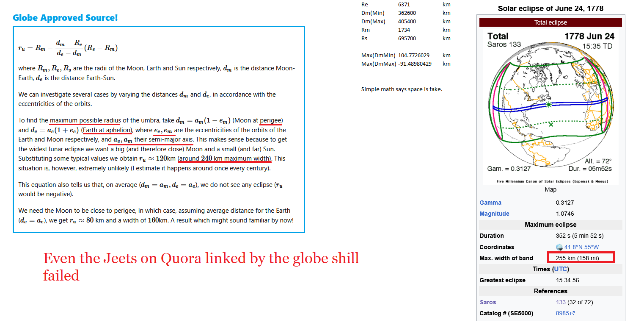Viewport: 644px width, 328px height.
Task: Click the 'References' section header
Action: coord(550,291)
